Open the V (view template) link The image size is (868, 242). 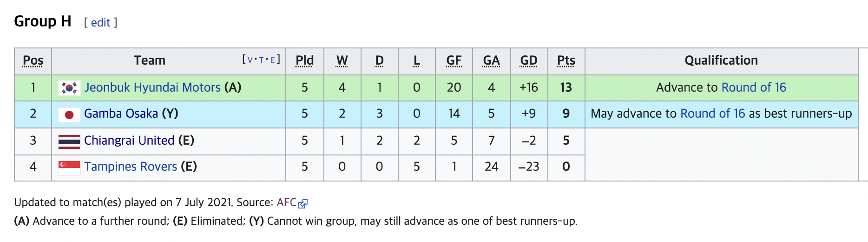click(x=250, y=60)
